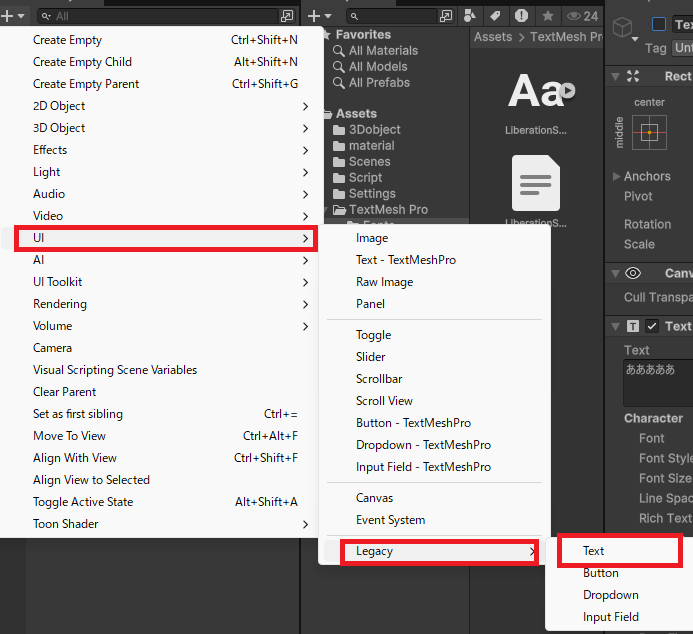
Task: Click the Project panel plus create button
Action: pos(319,16)
